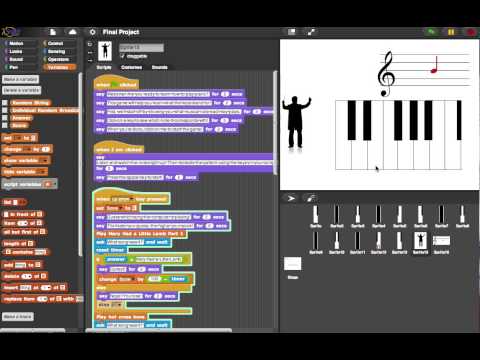Viewport: 480px width, 360px height.
Task: Toggle the draggable checkbox
Action: click(122, 56)
